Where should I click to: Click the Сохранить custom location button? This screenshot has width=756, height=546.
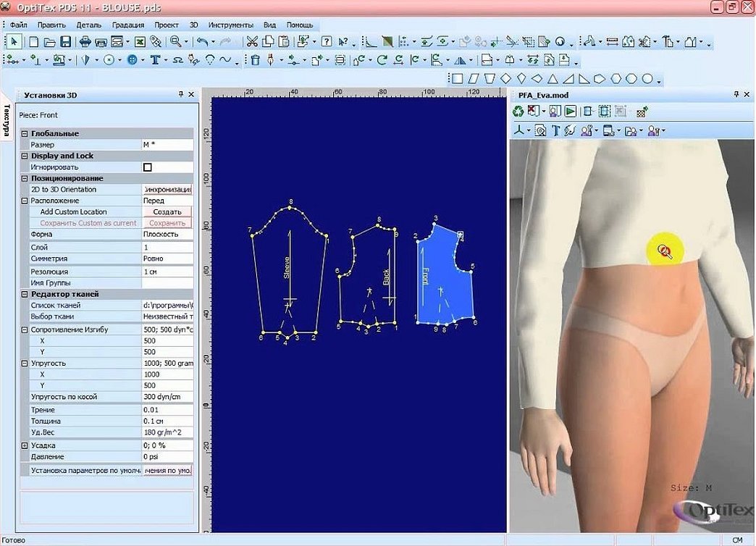coord(167,223)
